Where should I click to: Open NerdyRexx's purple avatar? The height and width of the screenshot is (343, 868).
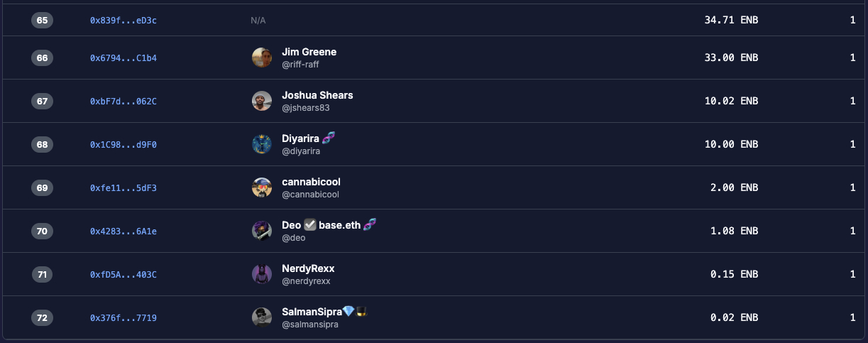coord(262,274)
